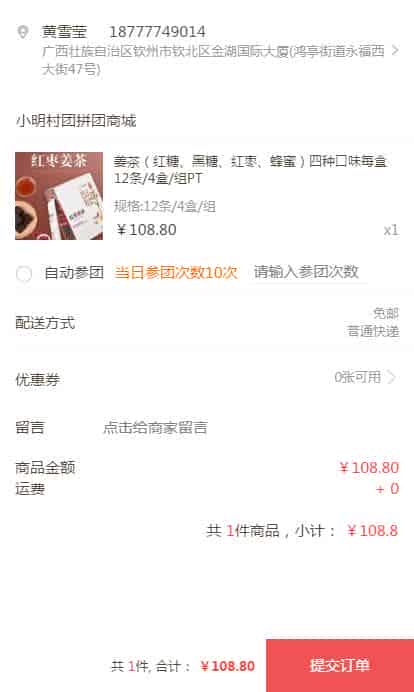Open address details via the right chevron
Image resolution: width=414 pixels, height=692 pixels.
[x=395, y=50]
